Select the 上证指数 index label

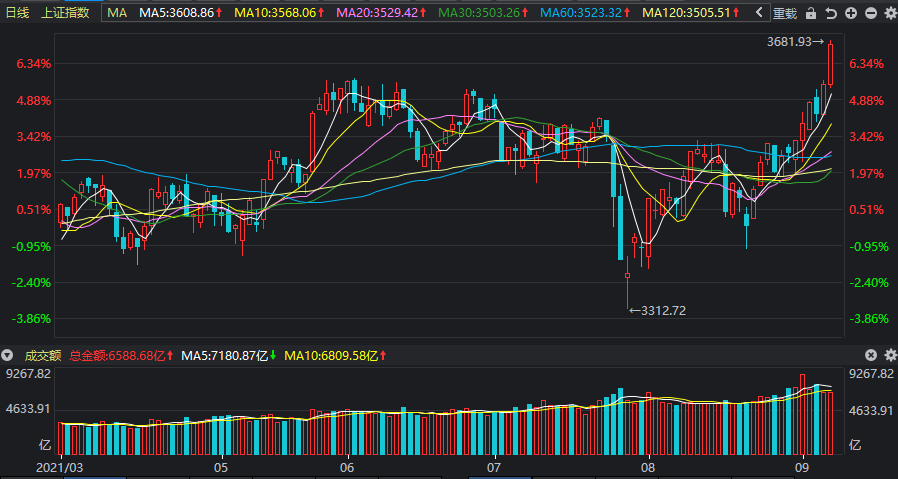(65, 13)
